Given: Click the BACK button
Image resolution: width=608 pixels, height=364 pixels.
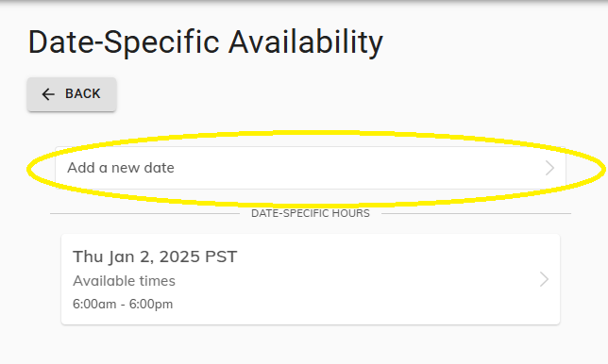Looking at the screenshot, I should point(72,94).
